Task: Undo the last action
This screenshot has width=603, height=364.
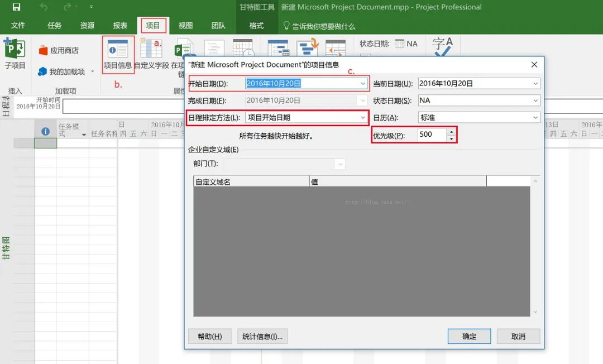Action: pyautogui.click(x=44, y=7)
